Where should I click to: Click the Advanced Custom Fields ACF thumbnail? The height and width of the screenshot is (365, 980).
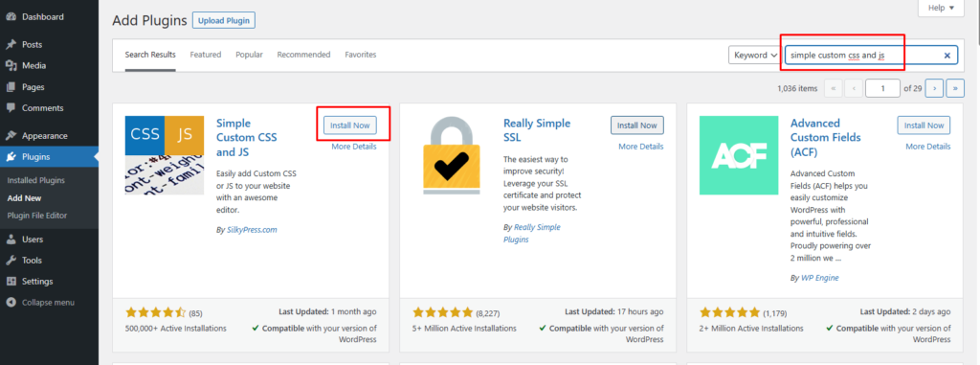[x=739, y=155]
